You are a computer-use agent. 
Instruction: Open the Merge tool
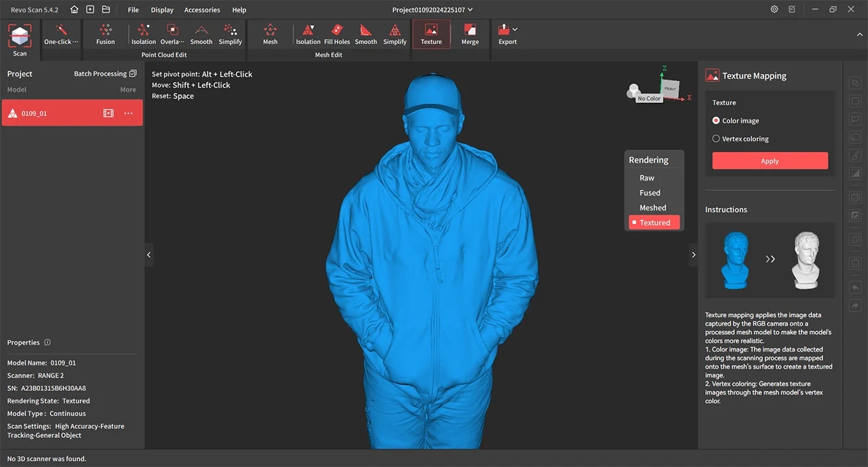coord(470,33)
